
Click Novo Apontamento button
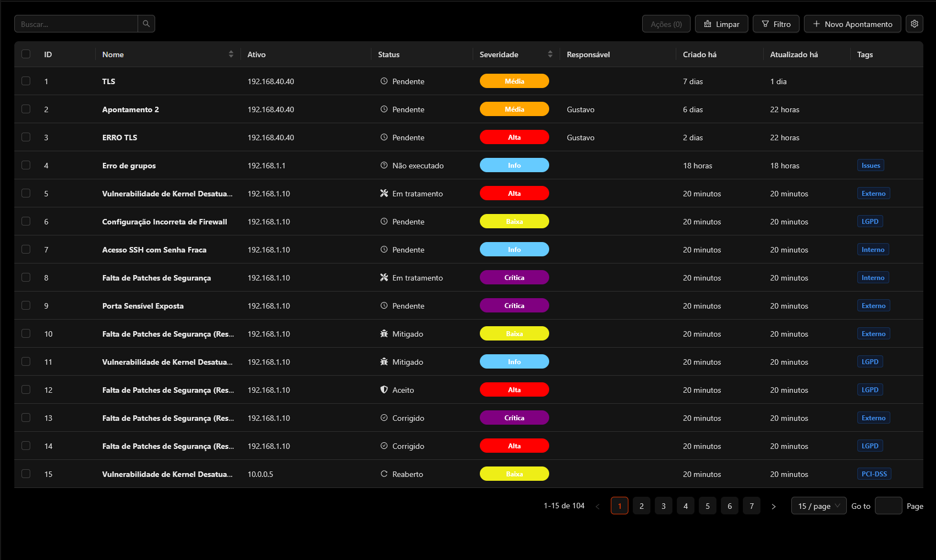[852, 24]
